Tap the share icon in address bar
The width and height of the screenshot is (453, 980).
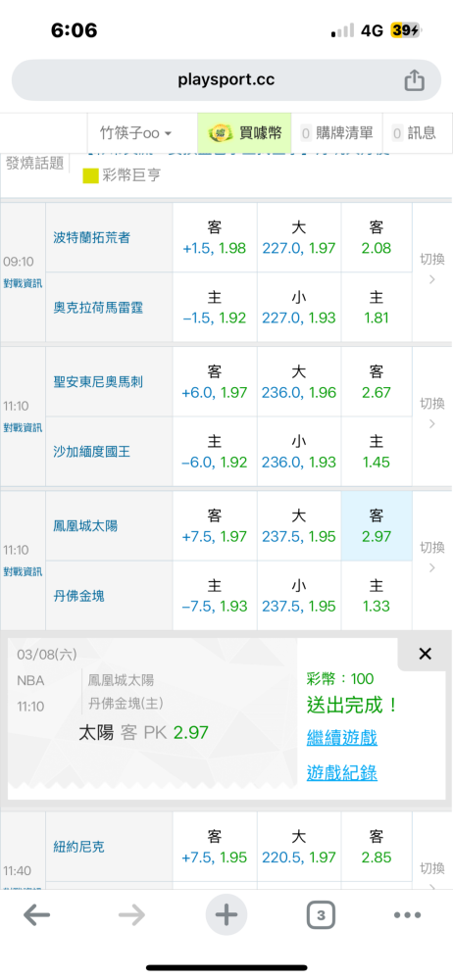tap(414, 80)
